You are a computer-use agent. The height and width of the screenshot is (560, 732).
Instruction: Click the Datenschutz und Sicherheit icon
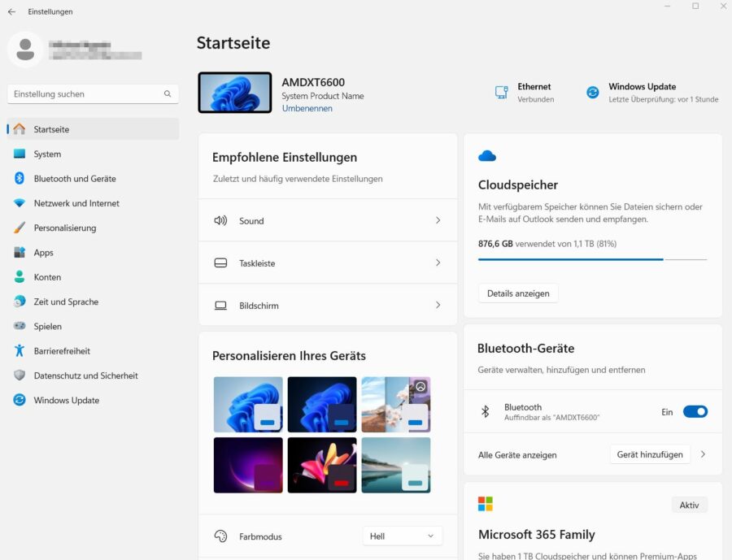(x=19, y=376)
